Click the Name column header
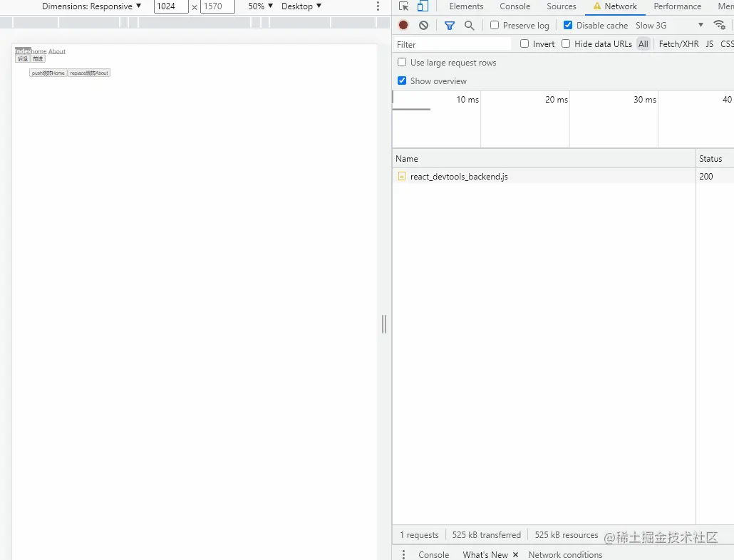The height and width of the screenshot is (560, 734). pos(544,159)
